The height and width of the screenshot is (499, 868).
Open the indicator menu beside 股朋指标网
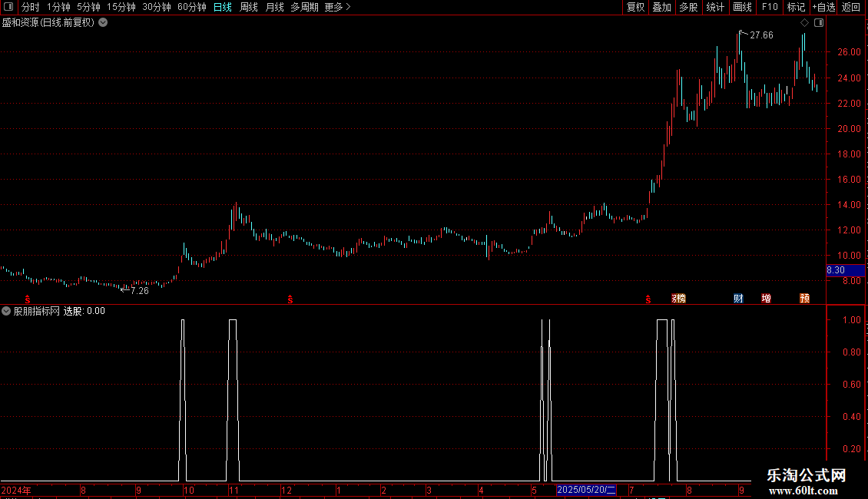tap(6, 311)
